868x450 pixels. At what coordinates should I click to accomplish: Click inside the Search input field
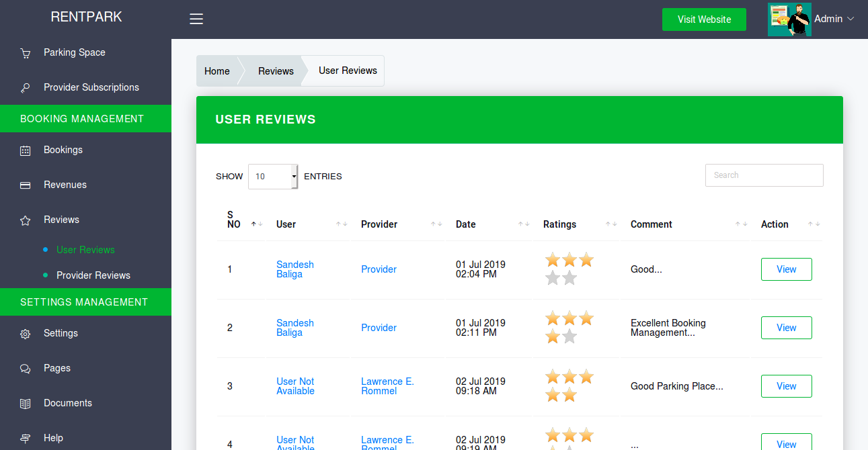[764, 175]
